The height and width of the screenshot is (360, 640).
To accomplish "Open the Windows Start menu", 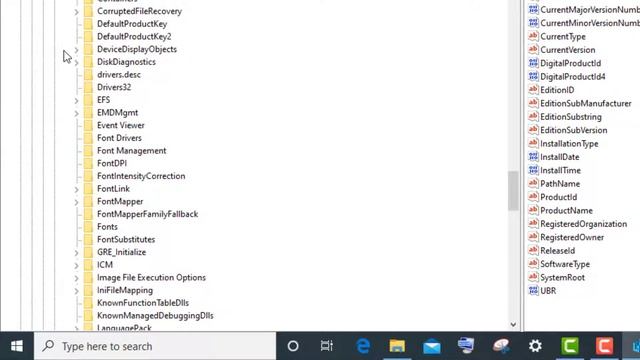I will [x=17, y=346].
